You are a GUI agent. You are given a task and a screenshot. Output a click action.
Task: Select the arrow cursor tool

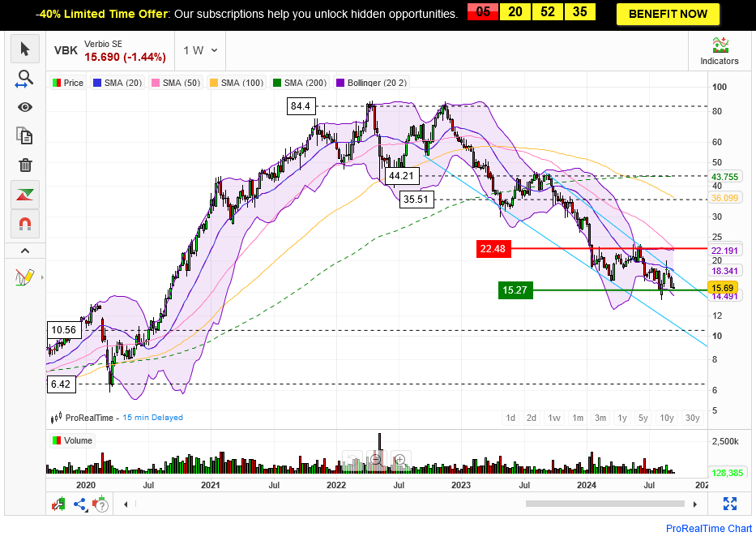tap(24, 49)
